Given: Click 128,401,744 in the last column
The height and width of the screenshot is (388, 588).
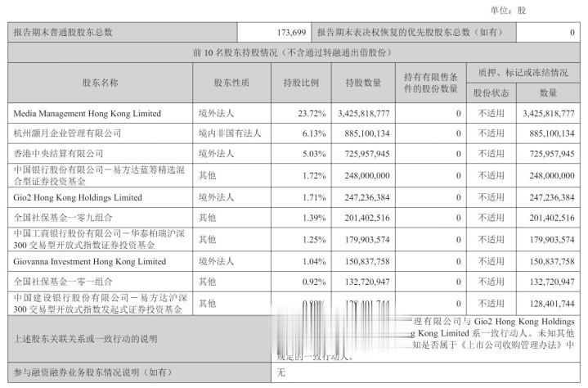Looking at the screenshot, I should (x=552, y=304).
